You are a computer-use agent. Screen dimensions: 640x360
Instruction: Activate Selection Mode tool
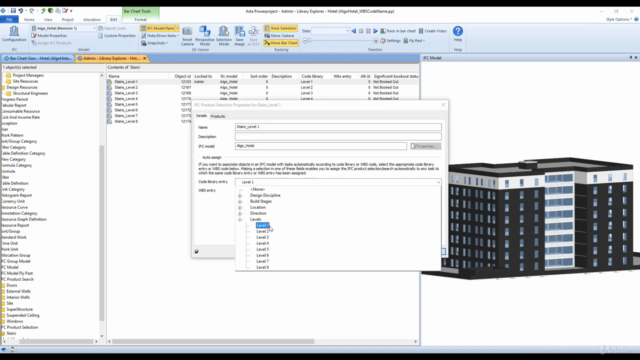click(x=224, y=36)
